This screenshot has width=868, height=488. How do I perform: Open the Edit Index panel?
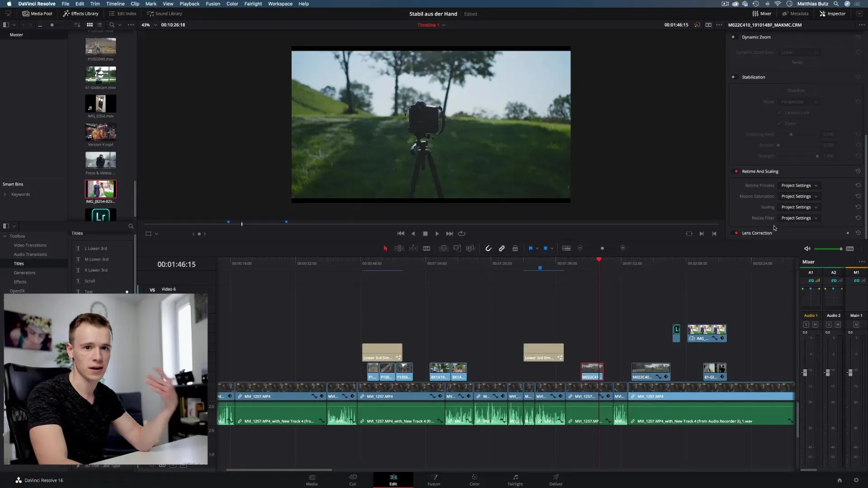123,14
